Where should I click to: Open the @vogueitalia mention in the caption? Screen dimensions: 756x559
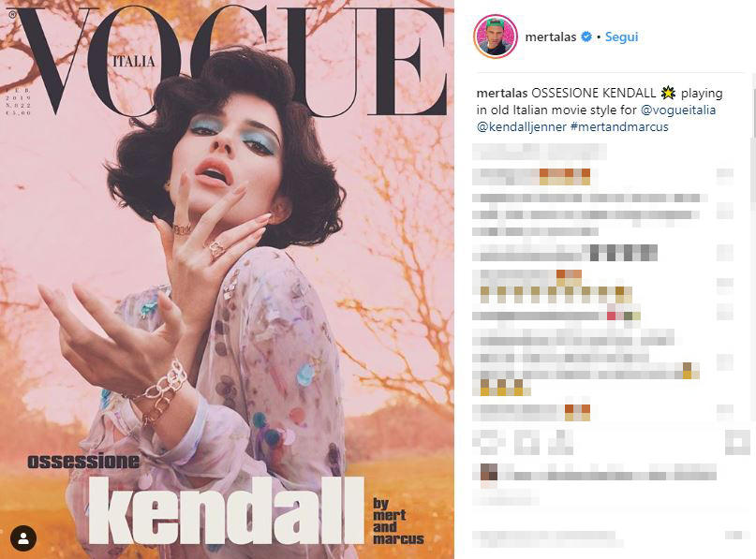pyautogui.click(x=678, y=110)
